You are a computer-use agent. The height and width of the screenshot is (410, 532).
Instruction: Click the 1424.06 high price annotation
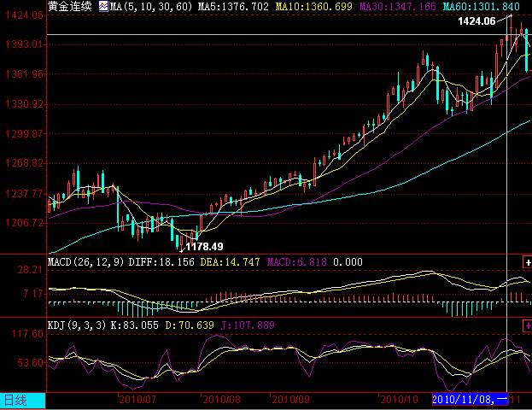point(476,21)
